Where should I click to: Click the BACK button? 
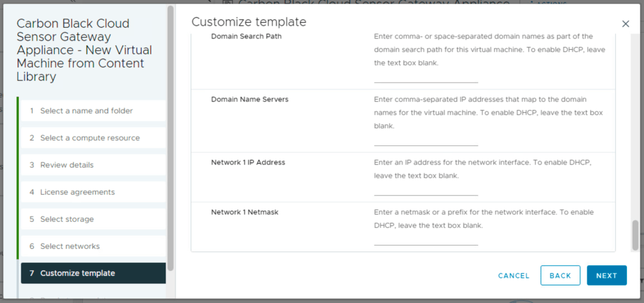560,275
